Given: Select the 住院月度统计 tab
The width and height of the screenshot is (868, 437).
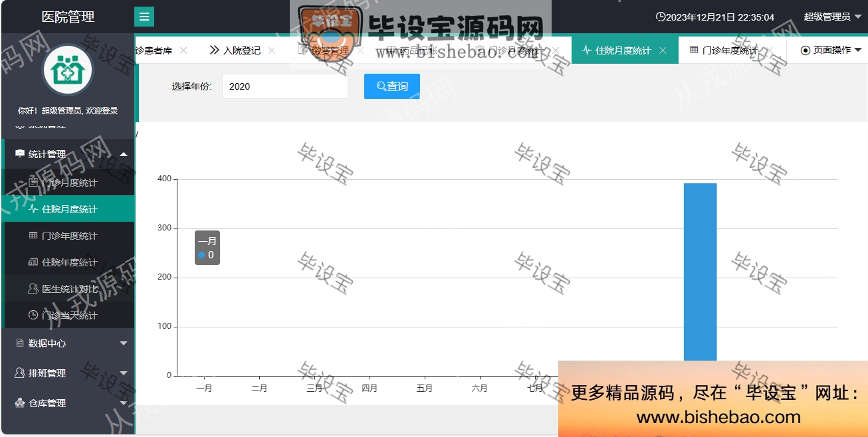Looking at the screenshot, I should coord(623,50).
